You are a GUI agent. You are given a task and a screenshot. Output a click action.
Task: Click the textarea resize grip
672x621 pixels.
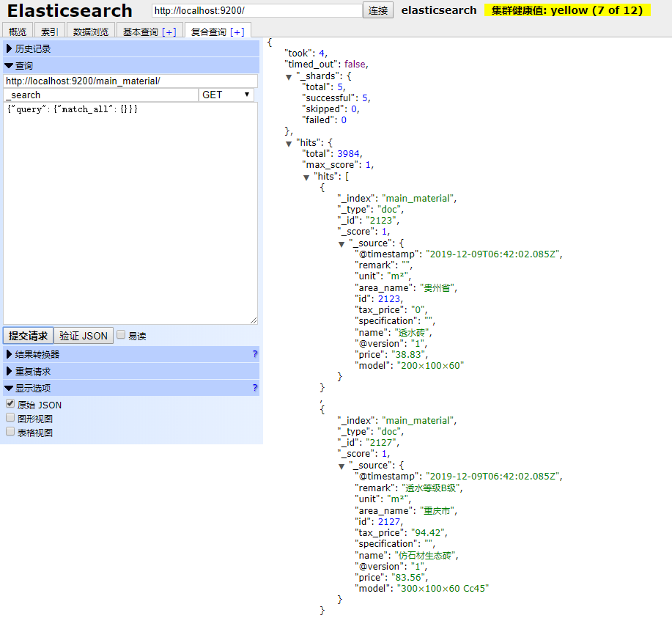pos(254,320)
